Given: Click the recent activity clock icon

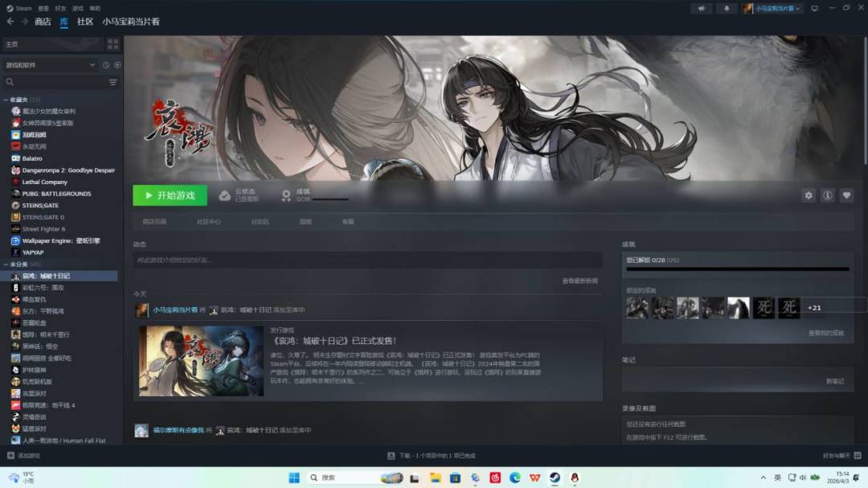Looking at the screenshot, I should (x=106, y=65).
